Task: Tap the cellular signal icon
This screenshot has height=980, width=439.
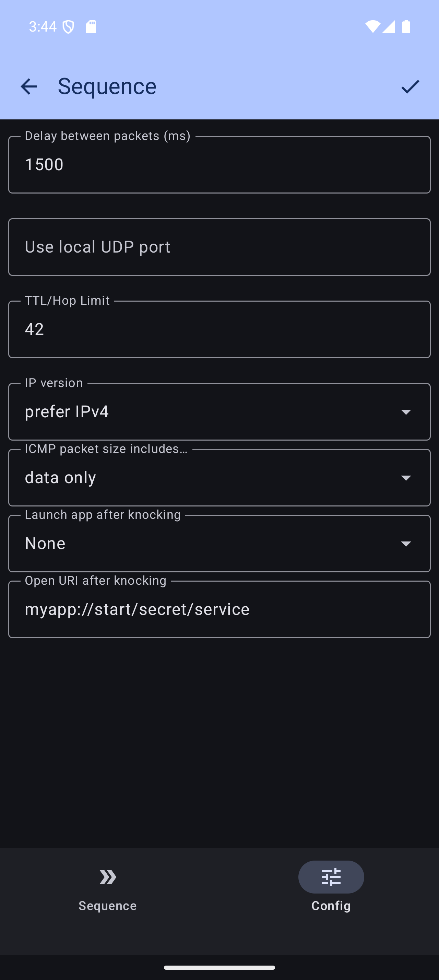Action: pos(389,27)
